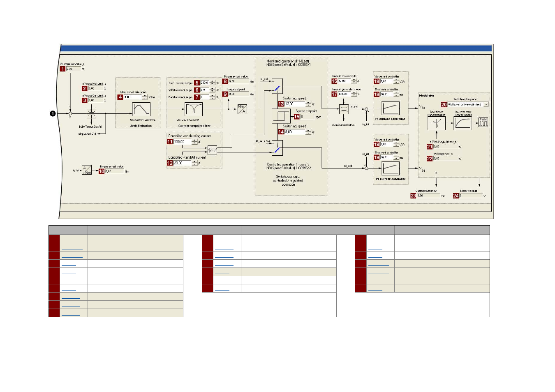Click the Jerk limitation ramp block icon

[141, 109]
